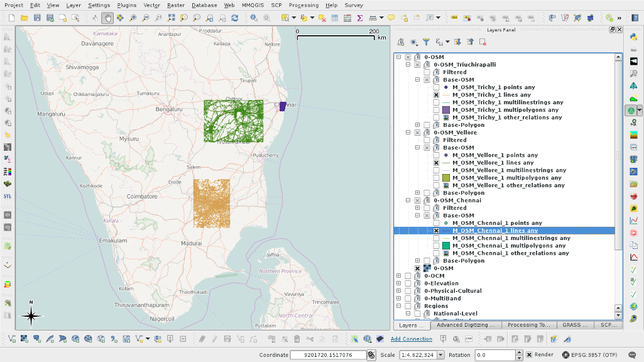
Task: Click the Save Project icon
Action: tap(37, 18)
